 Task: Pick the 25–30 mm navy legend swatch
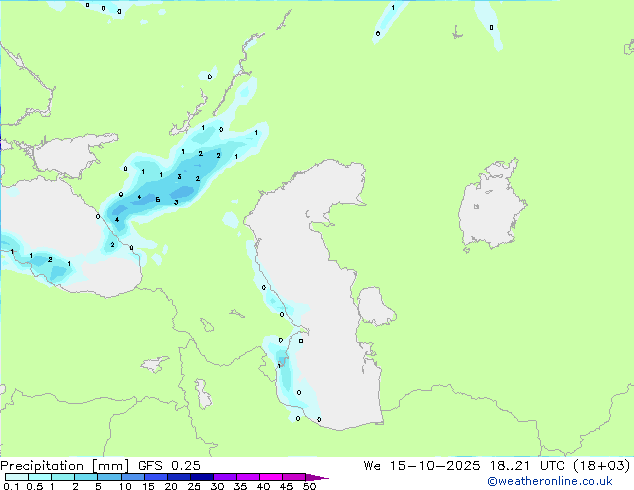point(201,477)
